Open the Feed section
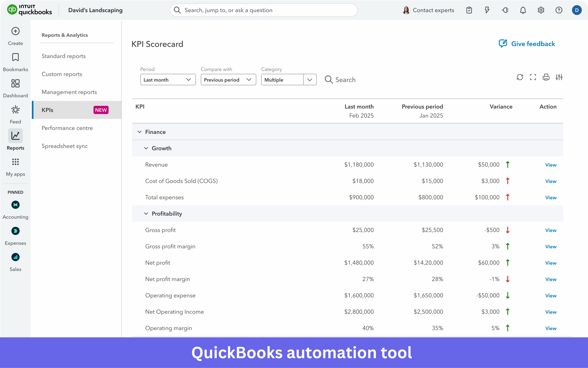 (15, 114)
